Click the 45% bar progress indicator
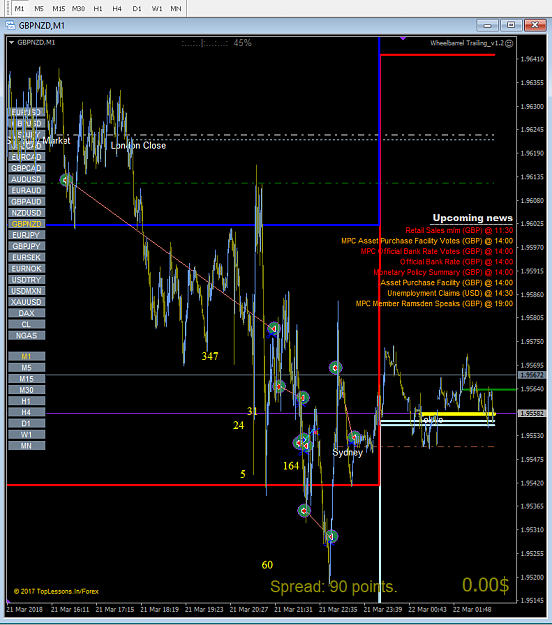 pyautogui.click(x=242, y=43)
